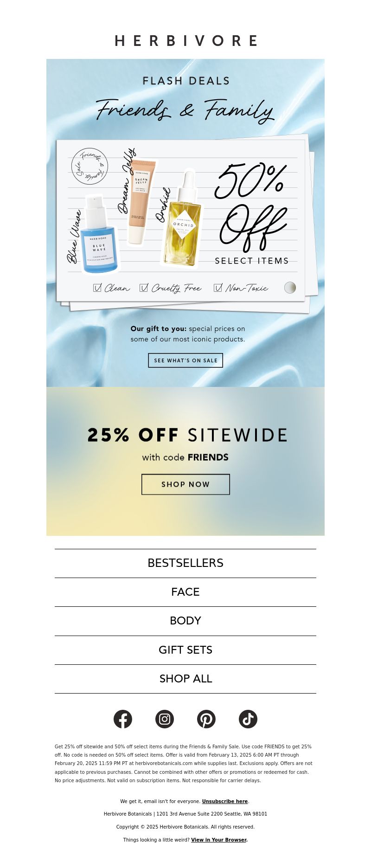Open the BESTSELLERS menu item
Image resolution: width=371 pixels, height=868 pixels.
185,563
